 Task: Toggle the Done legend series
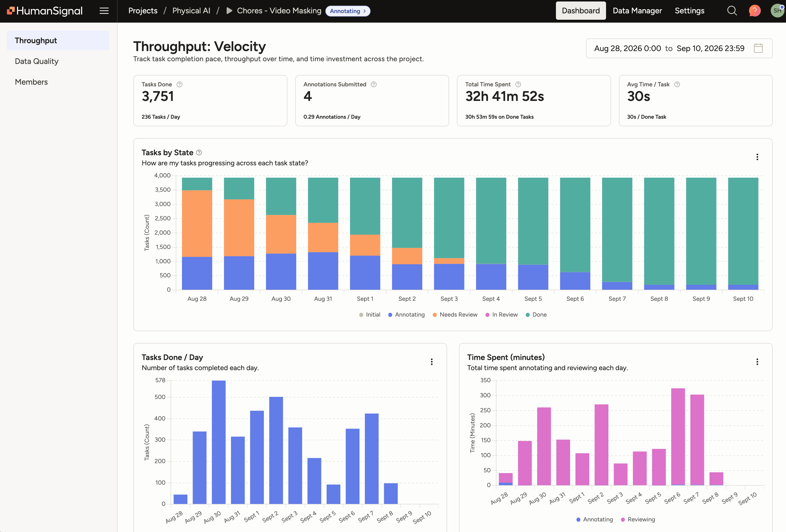click(x=536, y=315)
